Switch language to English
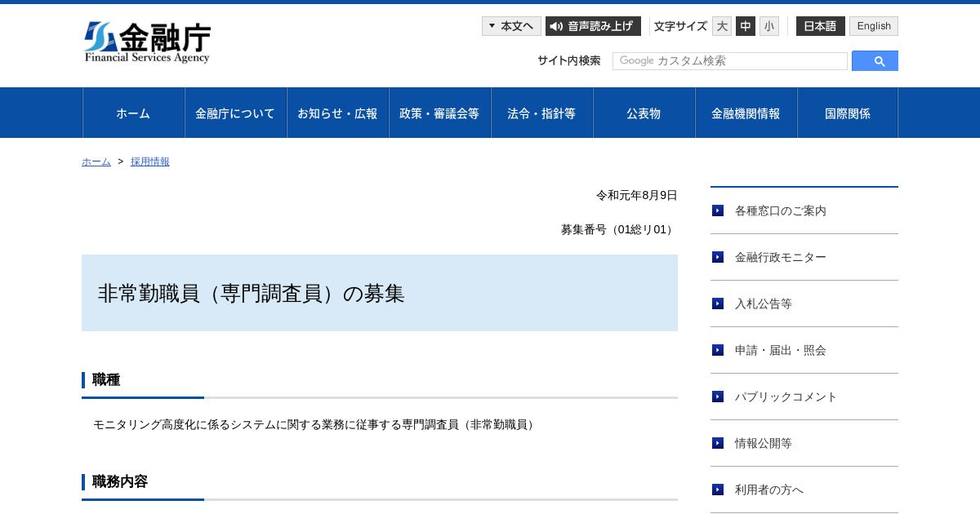 [x=874, y=26]
